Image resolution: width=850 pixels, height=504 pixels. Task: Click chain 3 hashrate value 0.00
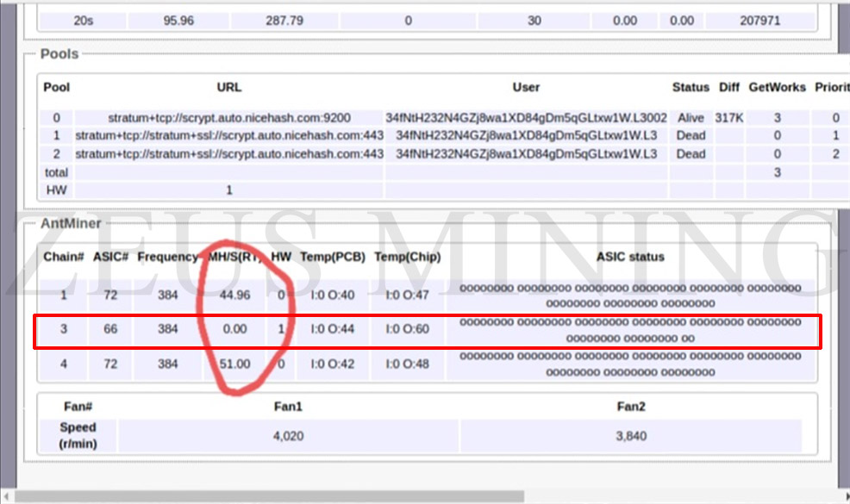pyautogui.click(x=234, y=329)
